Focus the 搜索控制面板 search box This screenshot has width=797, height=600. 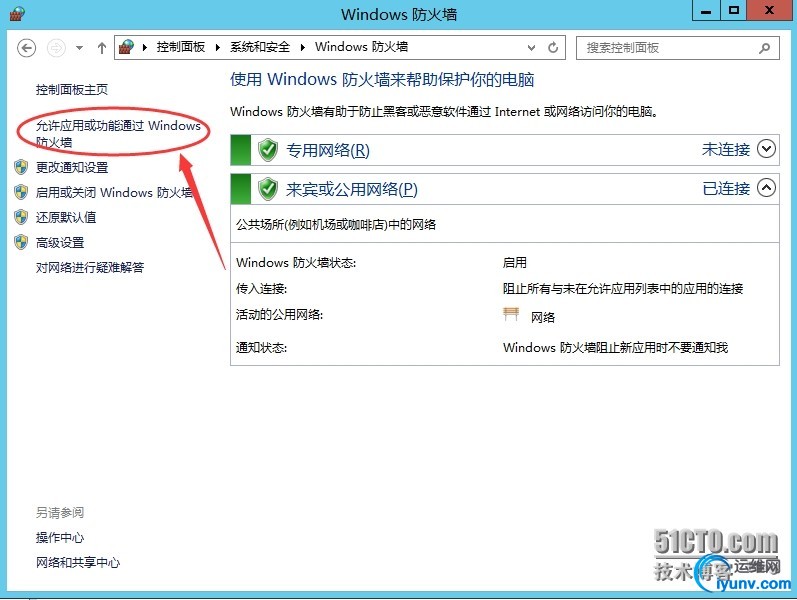[678, 48]
